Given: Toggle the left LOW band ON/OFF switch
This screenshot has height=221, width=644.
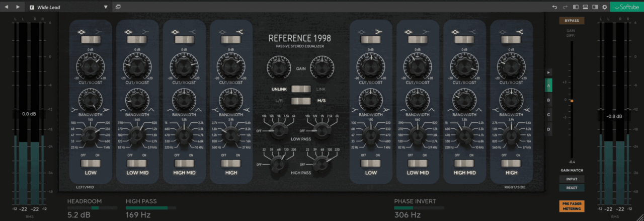Looking at the screenshot, I should pyautogui.click(x=91, y=163).
